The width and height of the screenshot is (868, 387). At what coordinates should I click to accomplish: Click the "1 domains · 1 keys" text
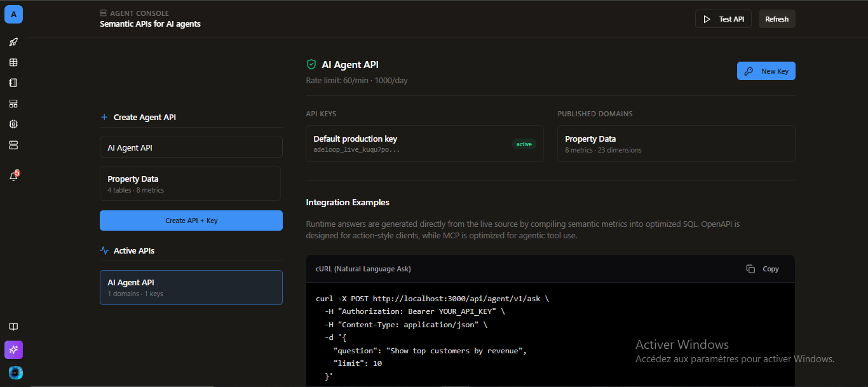point(135,294)
